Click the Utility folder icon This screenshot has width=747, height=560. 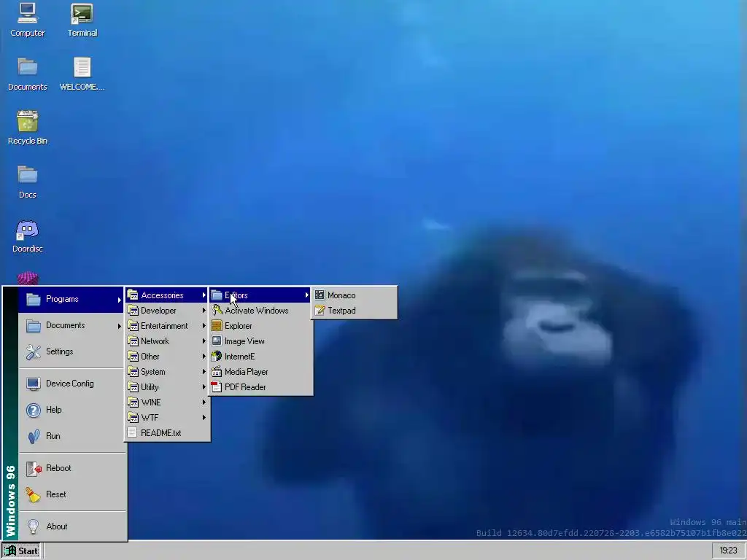pos(133,386)
